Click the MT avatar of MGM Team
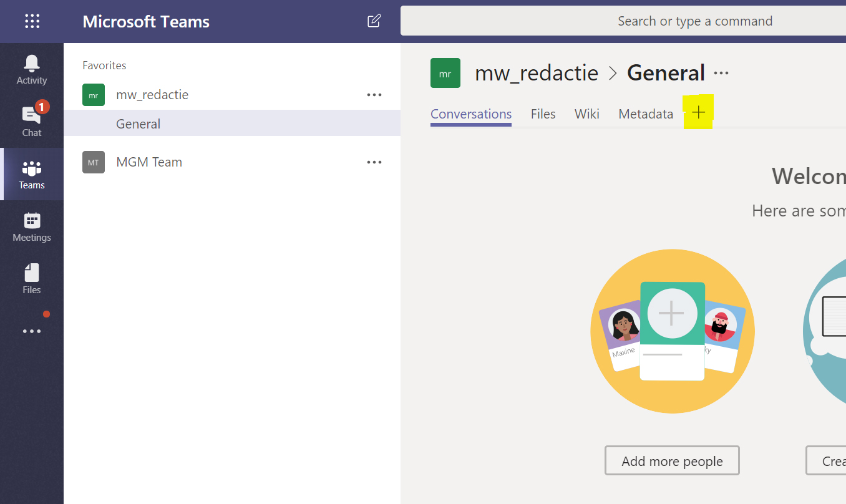Image resolution: width=846 pixels, height=504 pixels. (94, 162)
